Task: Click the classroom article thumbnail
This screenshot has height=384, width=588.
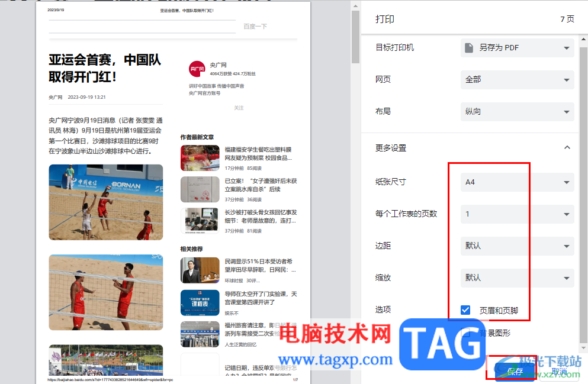Action: 200,221
